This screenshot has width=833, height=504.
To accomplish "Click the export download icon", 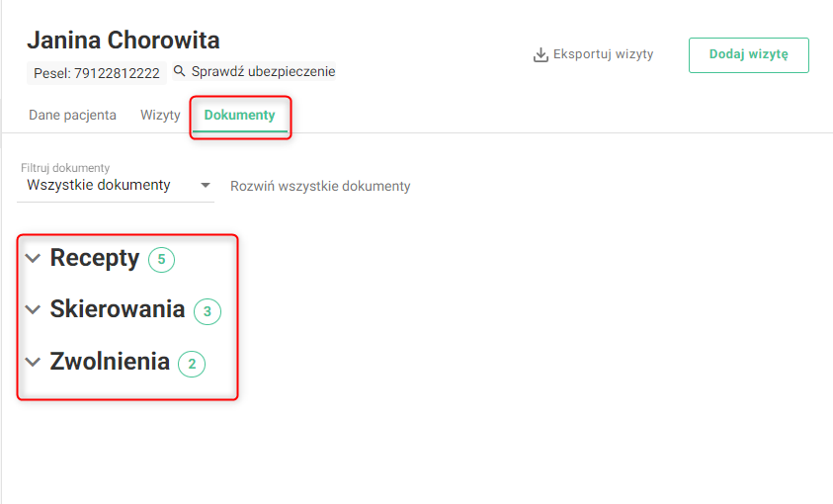I will tap(541, 54).
